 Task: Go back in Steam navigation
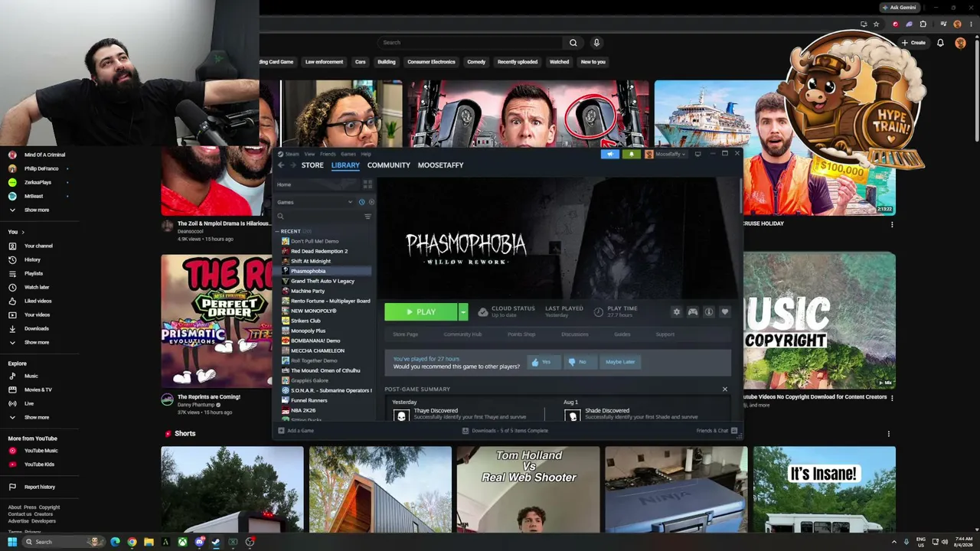pyautogui.click(x=281, y=165)
